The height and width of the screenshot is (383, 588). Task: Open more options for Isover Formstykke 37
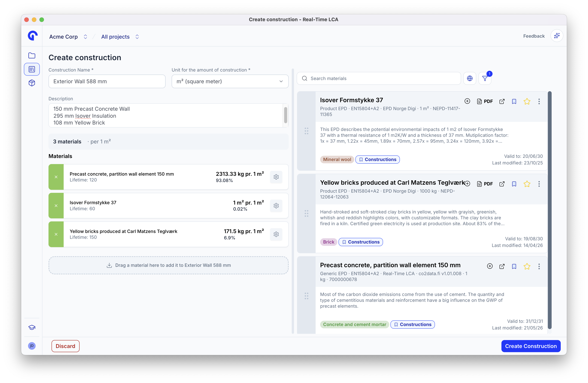[539, 101]
